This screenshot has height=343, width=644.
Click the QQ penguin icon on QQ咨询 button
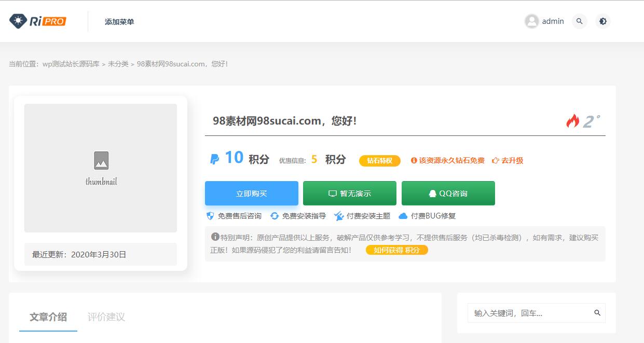[432, 193]
